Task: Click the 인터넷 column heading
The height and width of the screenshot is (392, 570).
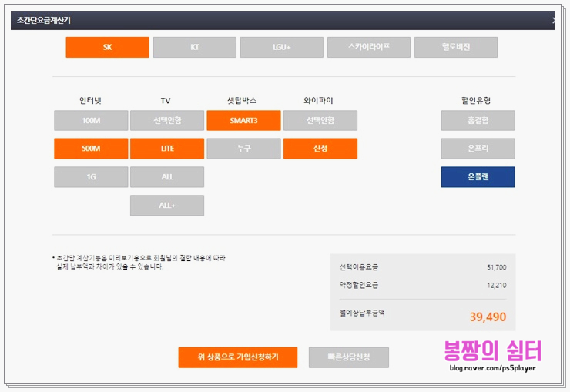Action: pyautogui.click(x=90, y=101)
